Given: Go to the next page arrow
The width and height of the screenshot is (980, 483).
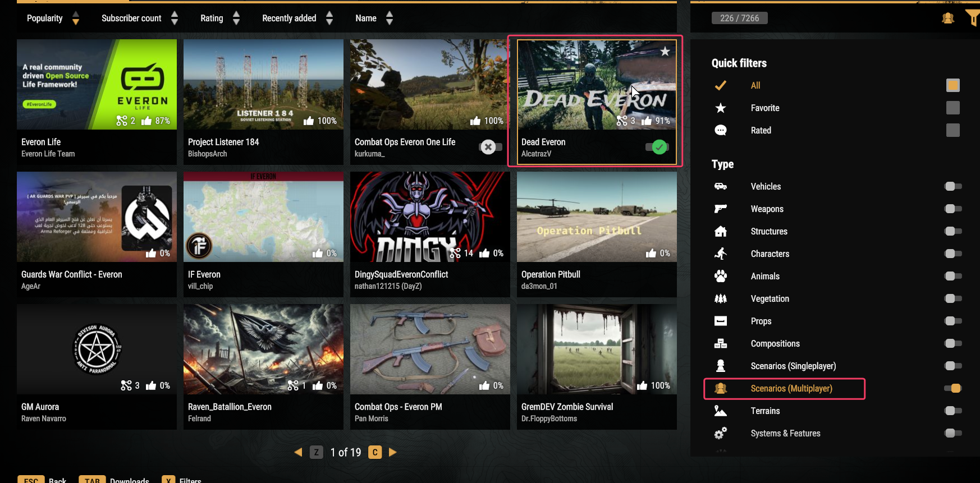Looking at the screenshot, I should pyautogui.click(x=393, y=452).
